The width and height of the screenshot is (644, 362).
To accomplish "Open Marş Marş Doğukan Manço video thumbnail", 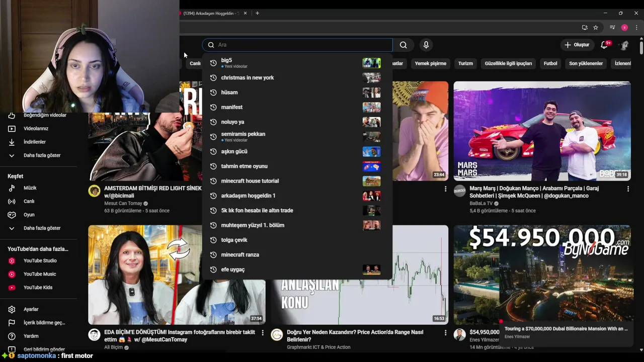I will 542,131.
